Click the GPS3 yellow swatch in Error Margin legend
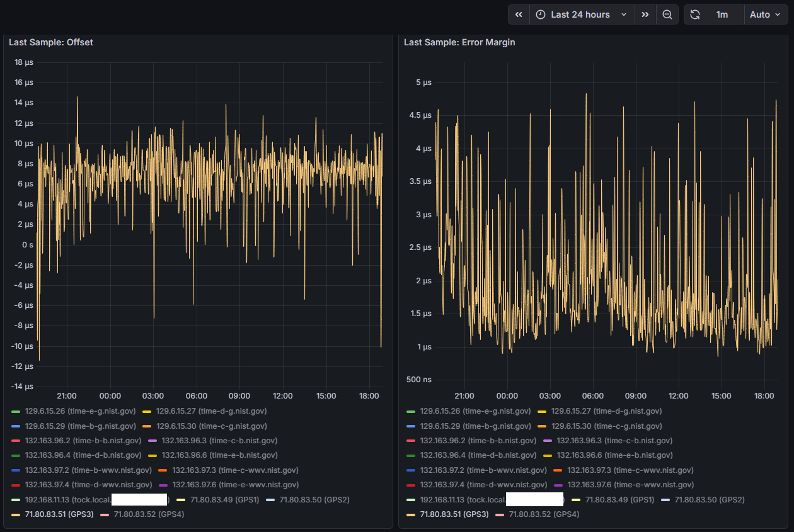This screenshot has width=794, height=532. 411,515
